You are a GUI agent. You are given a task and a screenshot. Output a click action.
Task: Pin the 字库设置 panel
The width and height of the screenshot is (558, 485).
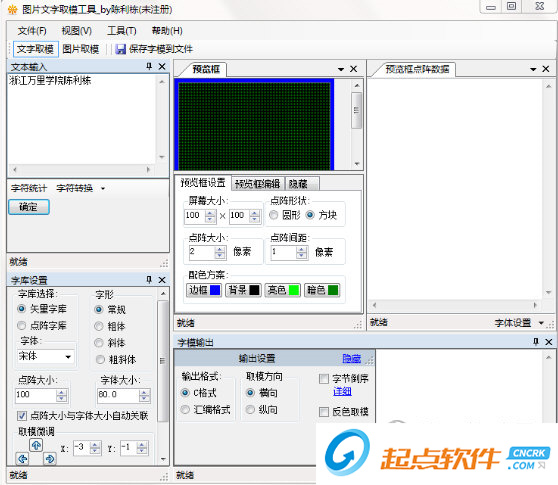click(x=149, y=280)
